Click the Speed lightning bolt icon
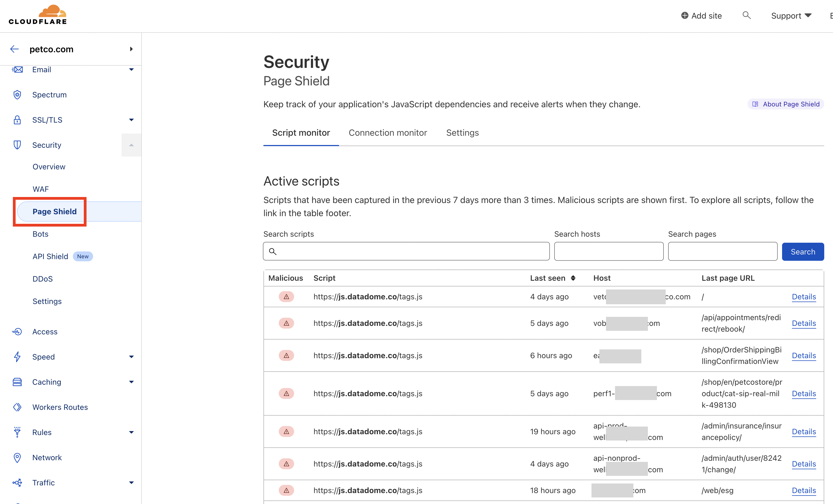 tap(17, 357)
